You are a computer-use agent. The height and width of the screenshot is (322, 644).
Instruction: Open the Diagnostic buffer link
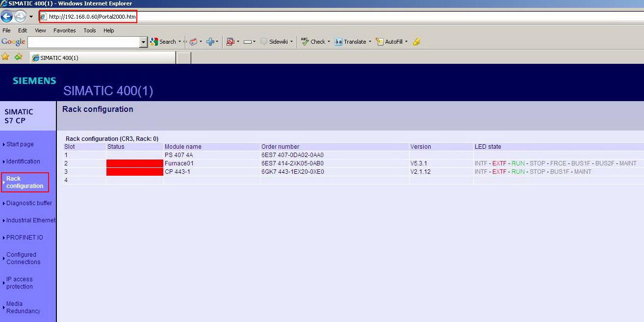click(29, 203)
